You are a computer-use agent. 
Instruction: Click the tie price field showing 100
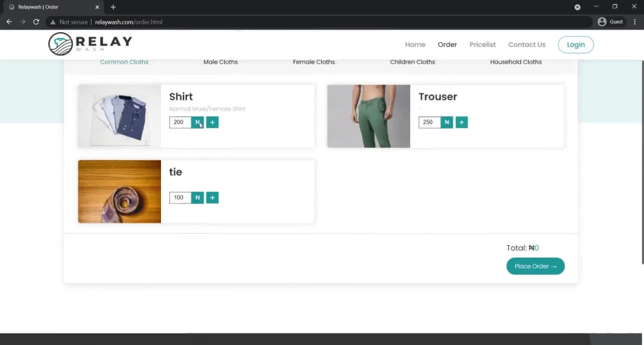point(180,198)
